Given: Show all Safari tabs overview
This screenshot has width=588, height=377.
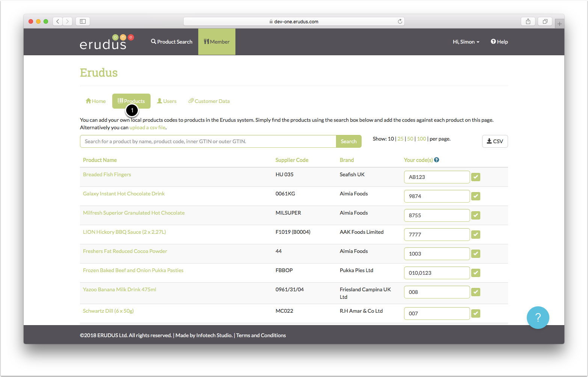Looking at the screenshot, I should pyautogui.click(x=545, y=21).
